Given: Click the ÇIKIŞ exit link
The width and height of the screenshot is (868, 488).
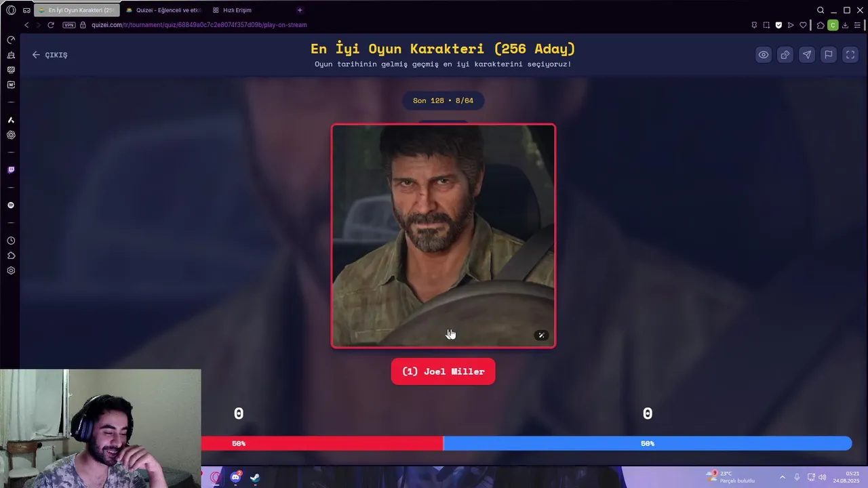Looking at the screenshot, I should 50,55.
